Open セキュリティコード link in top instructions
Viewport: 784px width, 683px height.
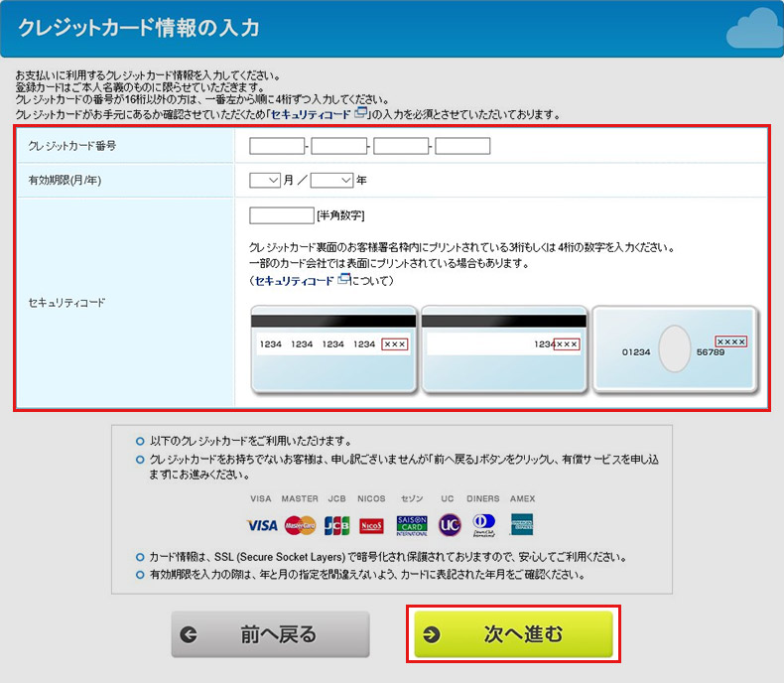pyautogui.click(x=318, y=114)
